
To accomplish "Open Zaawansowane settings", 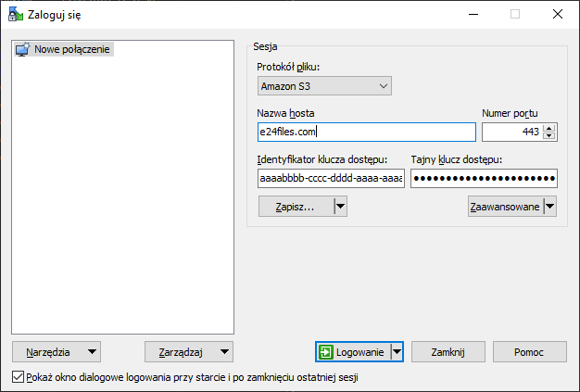I will pos(504,207).
